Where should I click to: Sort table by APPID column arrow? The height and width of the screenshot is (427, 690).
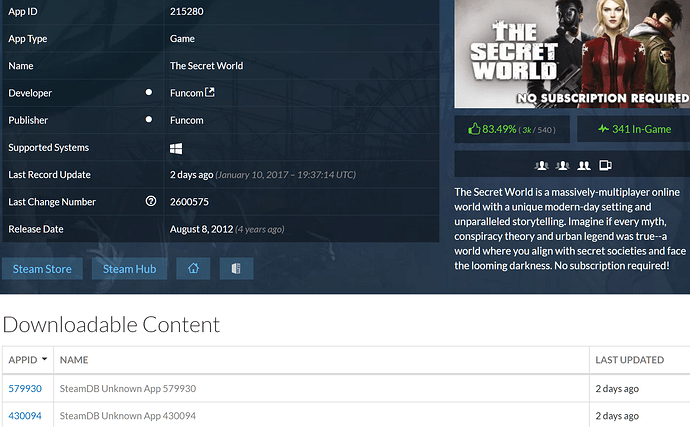click(44, 359)
